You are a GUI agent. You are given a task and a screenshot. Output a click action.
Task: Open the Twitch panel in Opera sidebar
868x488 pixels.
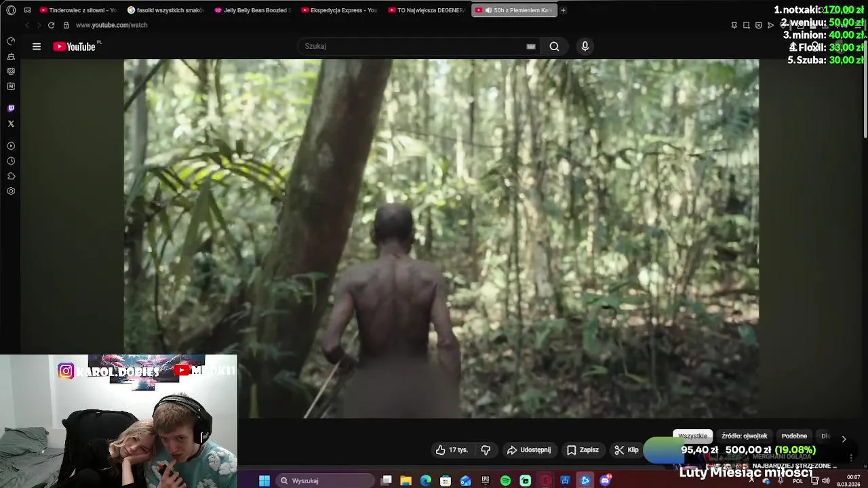pyautogui.click(x=11, y=108)
